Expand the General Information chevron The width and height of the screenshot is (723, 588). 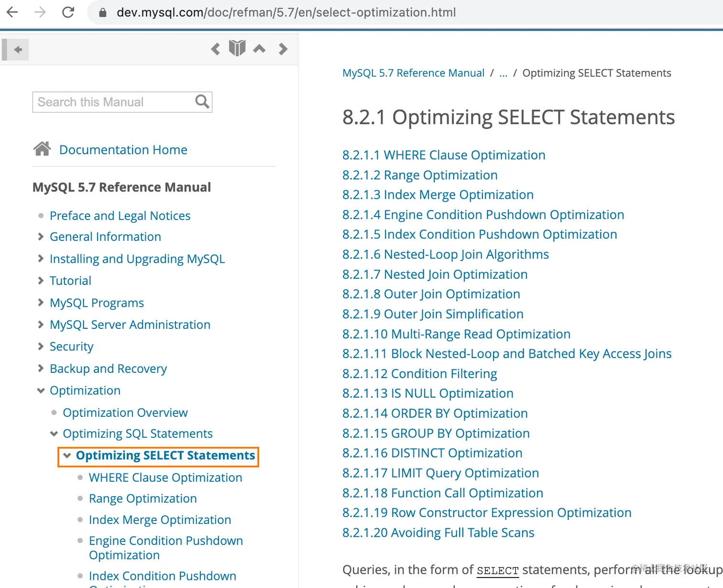[41, 236]
